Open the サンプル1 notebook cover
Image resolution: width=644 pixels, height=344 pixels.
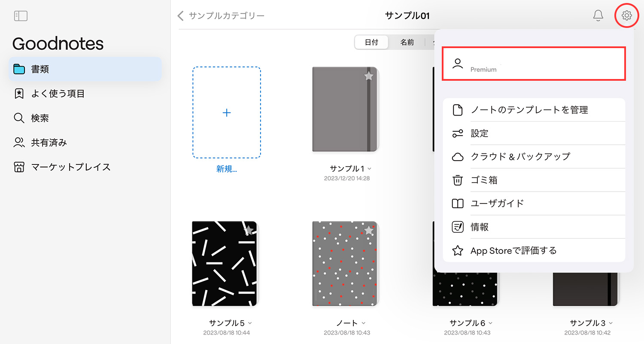point(345,109)
